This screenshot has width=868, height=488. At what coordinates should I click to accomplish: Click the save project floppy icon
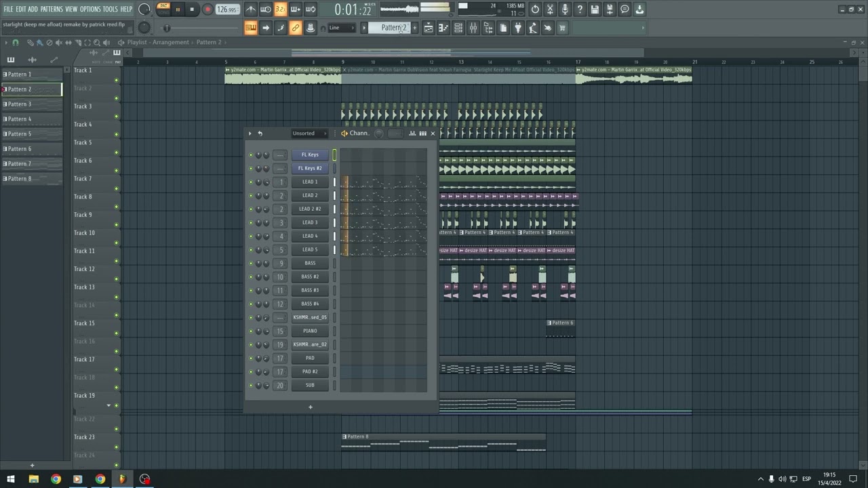click(x=595, y=9)
